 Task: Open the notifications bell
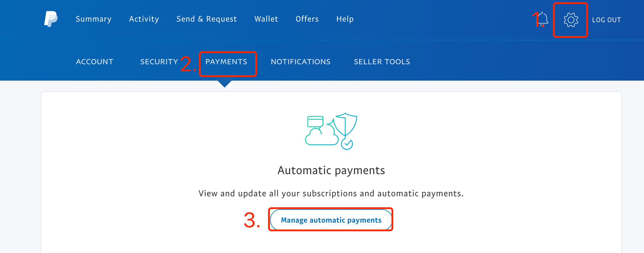click(x=542, y=19)
